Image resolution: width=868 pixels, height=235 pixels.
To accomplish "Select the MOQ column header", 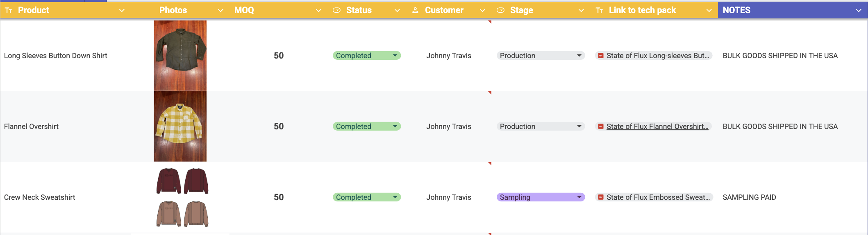I will 244,10.
